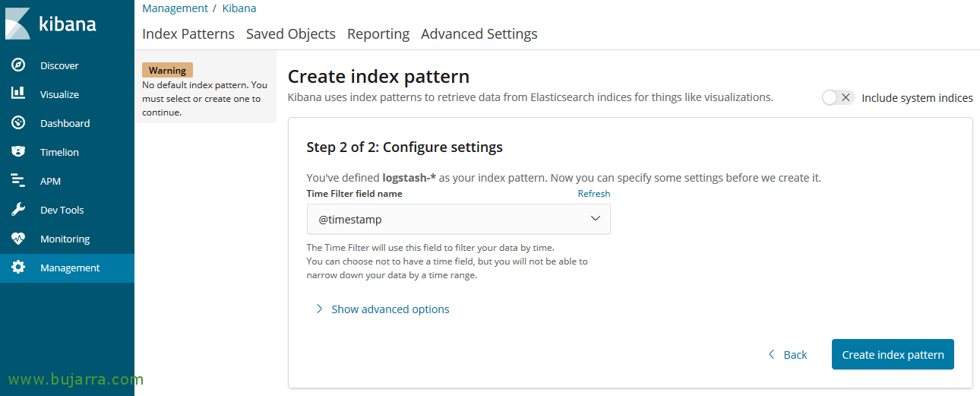Click the Dev Tools wrench icon
The image size is (980, 396).
18,209
